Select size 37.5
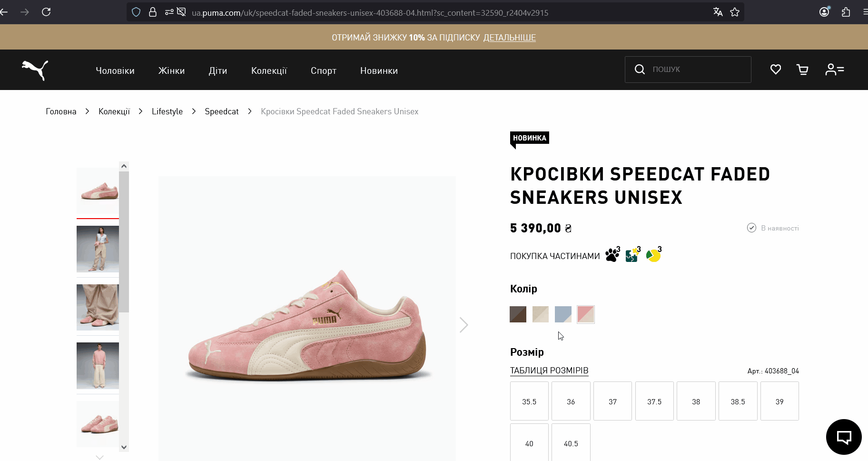The image size is (868, 461). [654, 401]
